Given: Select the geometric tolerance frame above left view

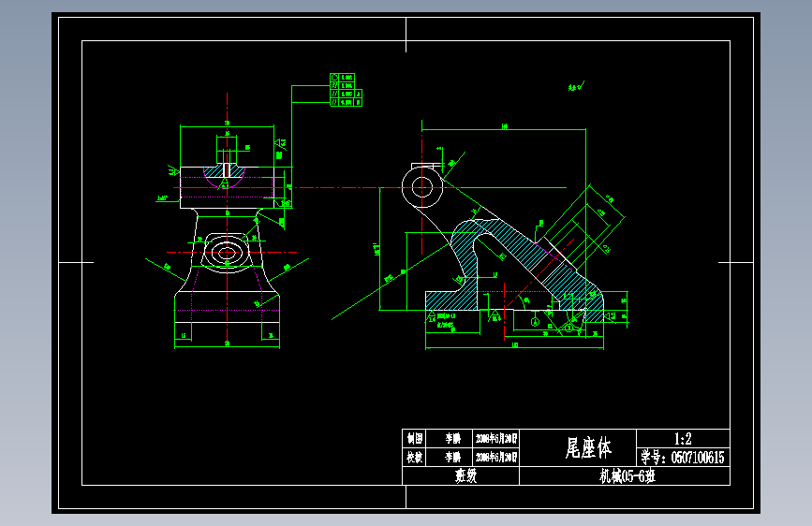Looking at the screenshot, I should pyautogui.click(x=346, y=90).
